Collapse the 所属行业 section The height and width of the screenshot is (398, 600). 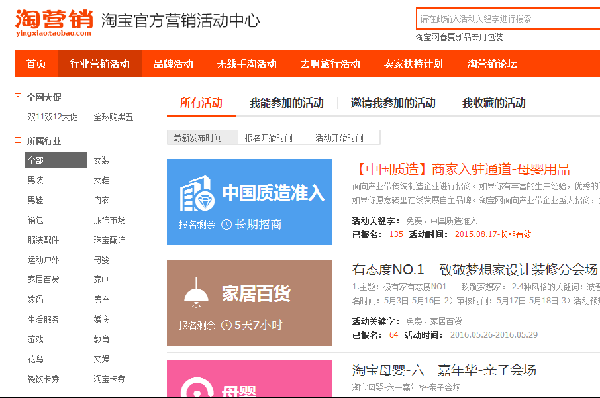(x=18, y=140)
